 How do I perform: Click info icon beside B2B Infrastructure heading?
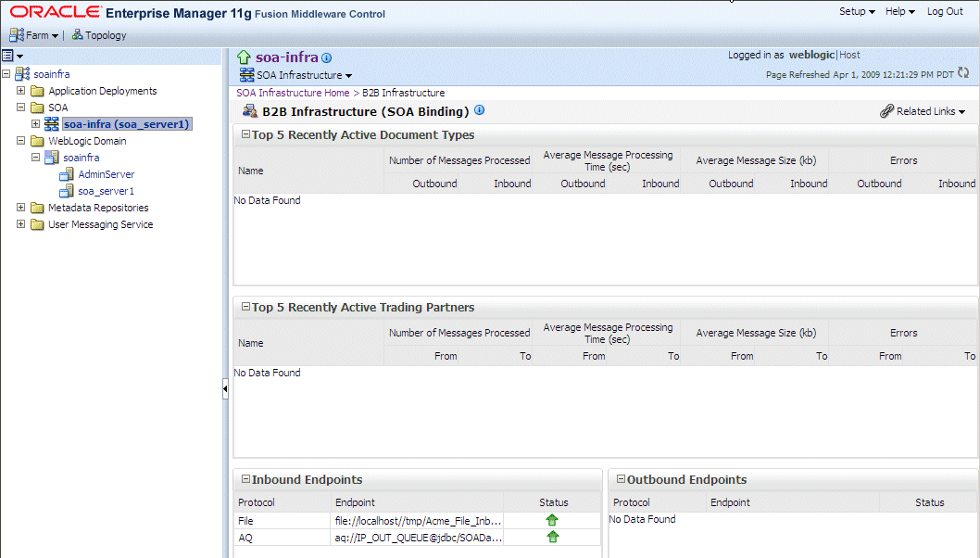click(480, 110)
